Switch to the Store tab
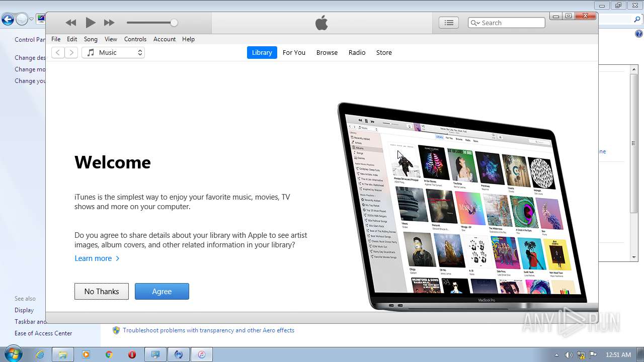This screenshot has width=644, height=362. [x=384, y=52]
